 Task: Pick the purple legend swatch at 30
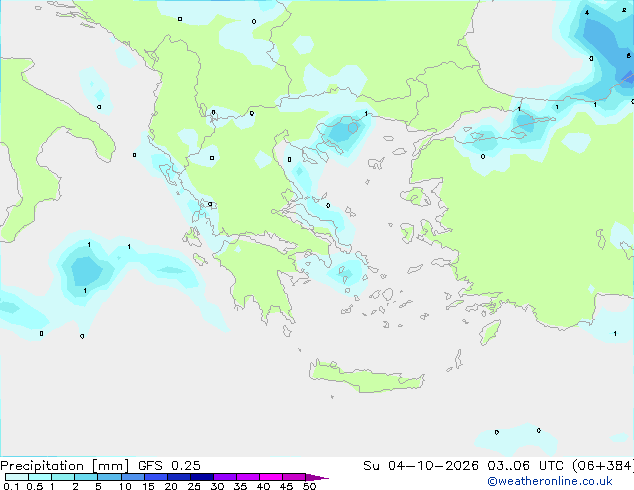(225, 477)
